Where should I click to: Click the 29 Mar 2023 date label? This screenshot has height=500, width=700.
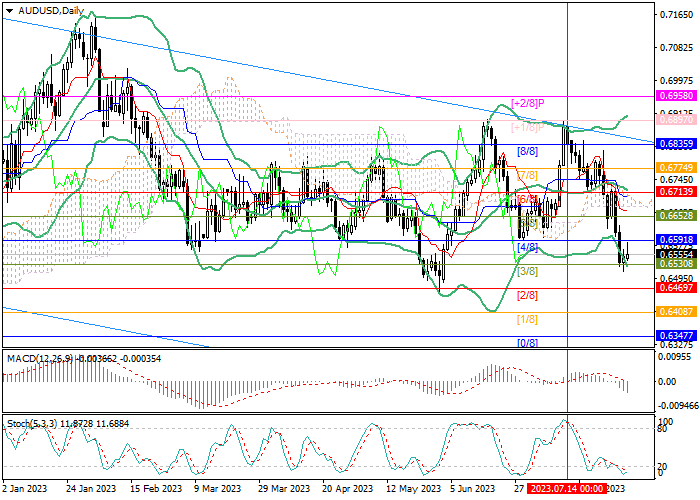click(285, 488)
